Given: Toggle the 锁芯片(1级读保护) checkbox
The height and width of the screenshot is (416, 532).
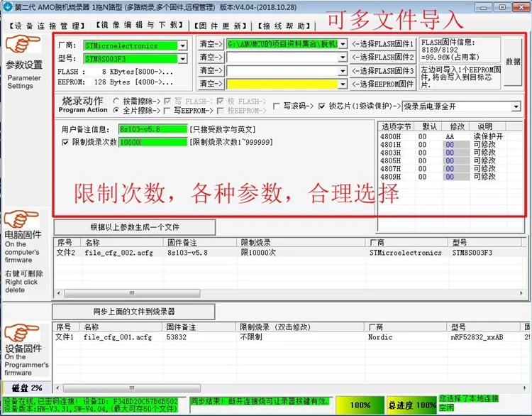Looking at the screenshot, I should (321, 106).
